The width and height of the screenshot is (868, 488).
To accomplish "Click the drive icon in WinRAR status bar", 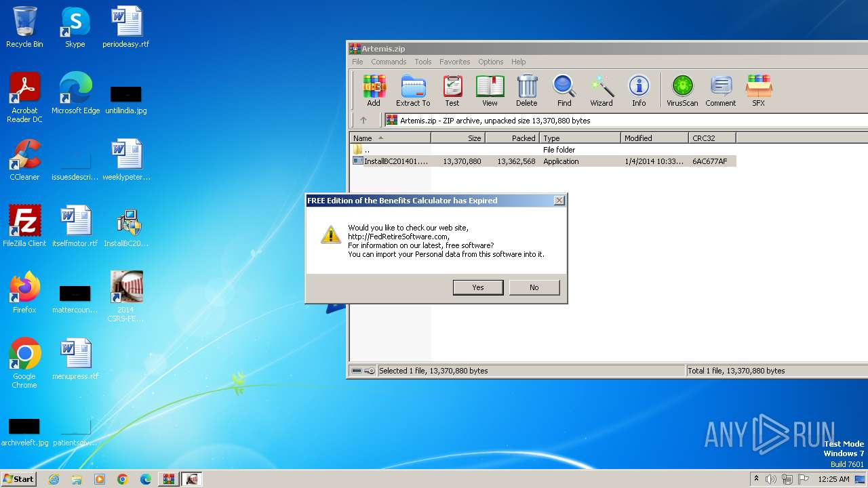I will tap(357, 371).
